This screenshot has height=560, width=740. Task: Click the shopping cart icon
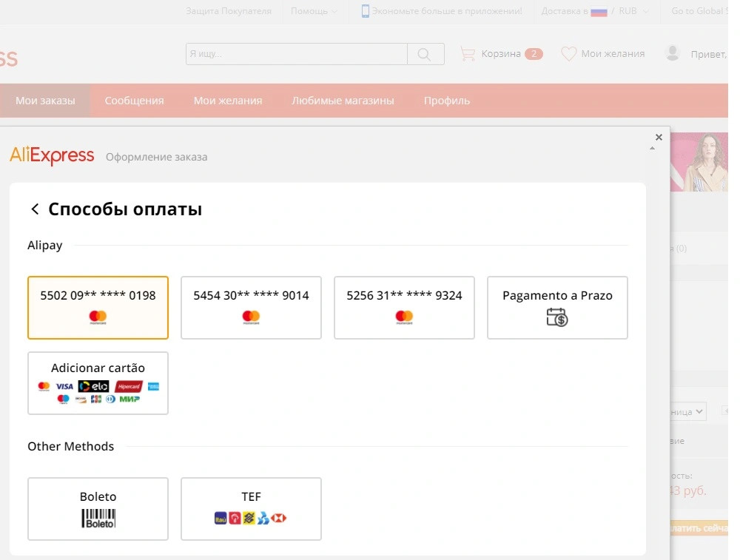[x=468, y=54]
